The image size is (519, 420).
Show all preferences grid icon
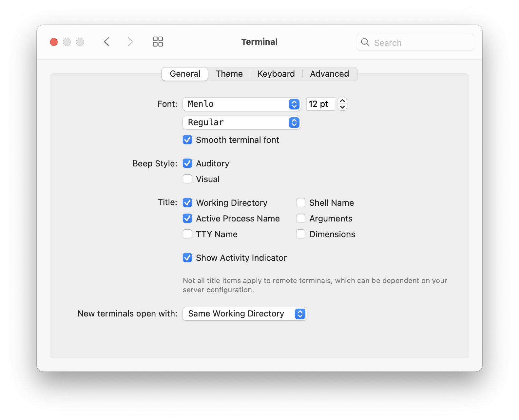158,42
